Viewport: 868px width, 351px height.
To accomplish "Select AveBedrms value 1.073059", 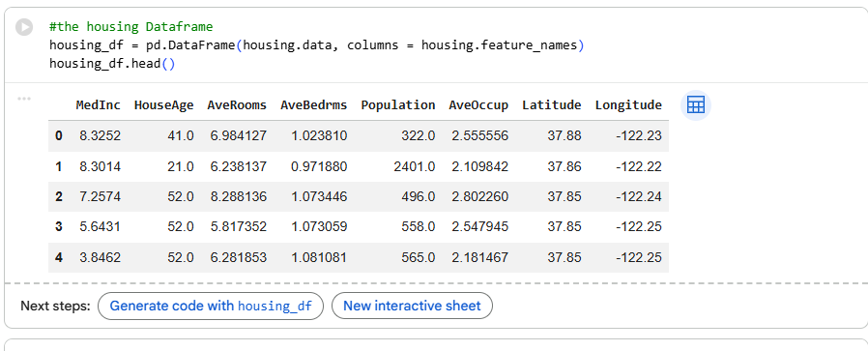I will [x=319, y=226].
